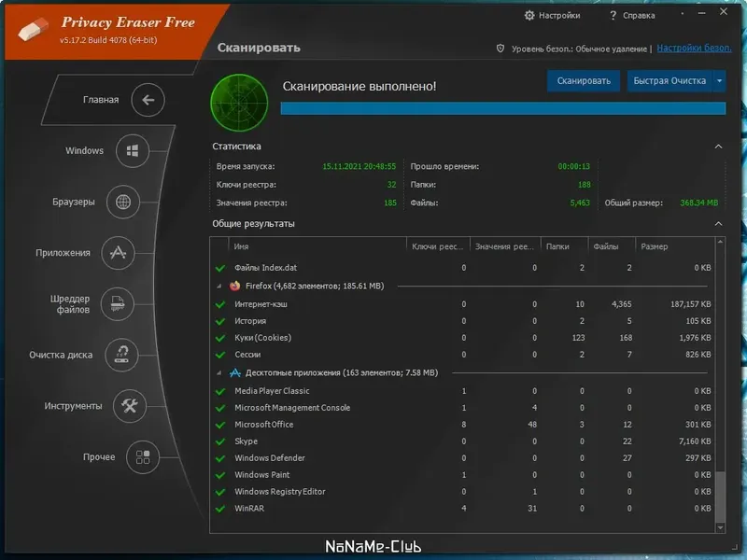This screenshot has height=560, width=747.
Task: Collapse the Firefox results group
Action: (219, 287)
